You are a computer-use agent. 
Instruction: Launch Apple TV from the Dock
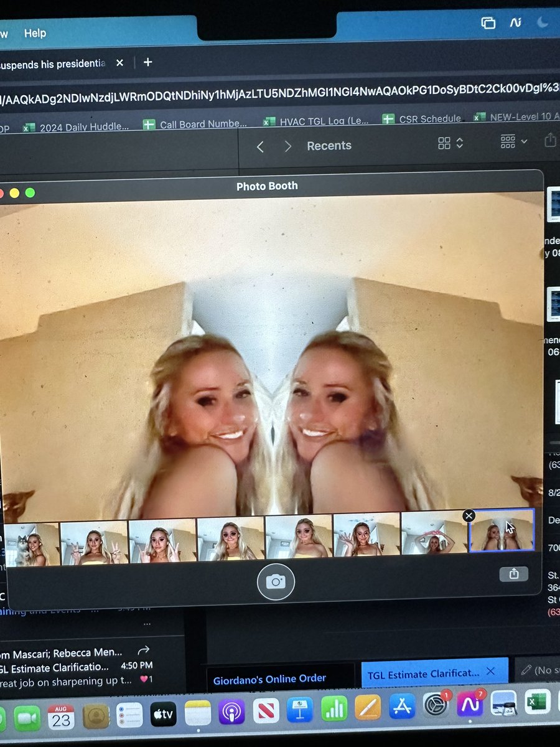point(164,714)
